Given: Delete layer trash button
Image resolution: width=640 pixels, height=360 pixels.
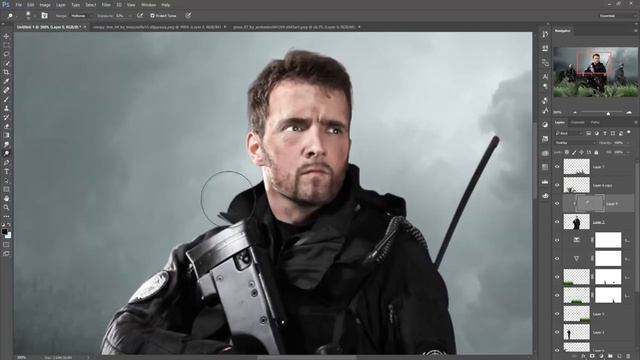Looking at the screenshot, I should point(628,356).
